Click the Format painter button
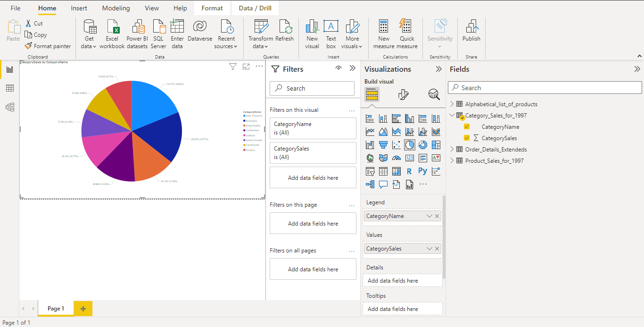Screen dimensions: 644x327 point(48,46)
